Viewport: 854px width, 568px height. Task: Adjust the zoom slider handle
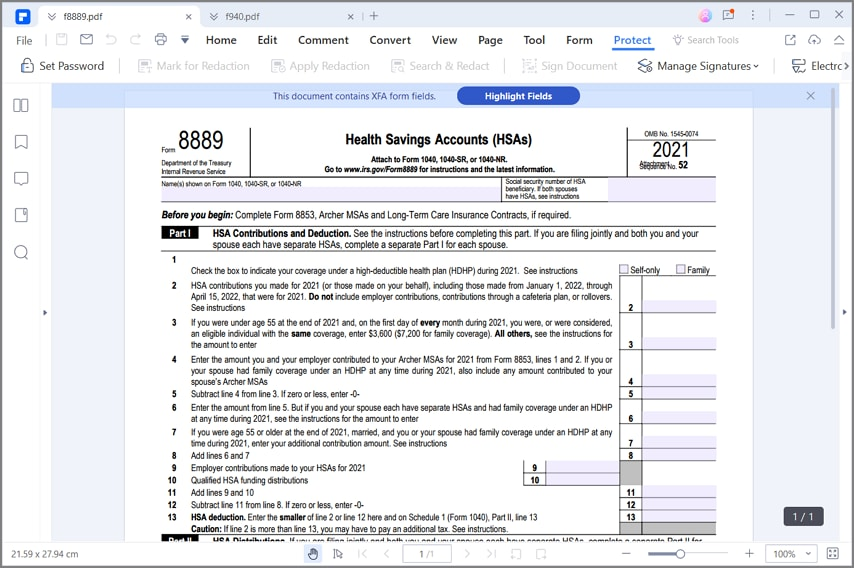pyautogui.click(x=680, y=553)
